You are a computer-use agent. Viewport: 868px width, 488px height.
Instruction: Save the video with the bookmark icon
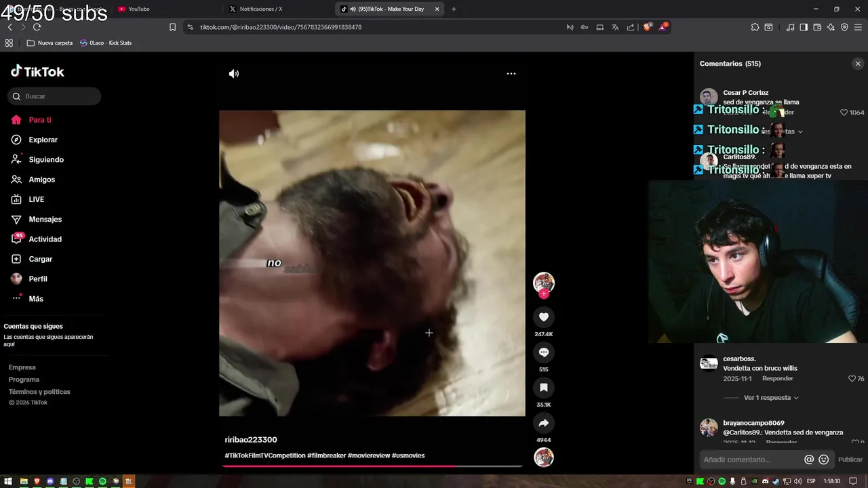tap(544, 388)
